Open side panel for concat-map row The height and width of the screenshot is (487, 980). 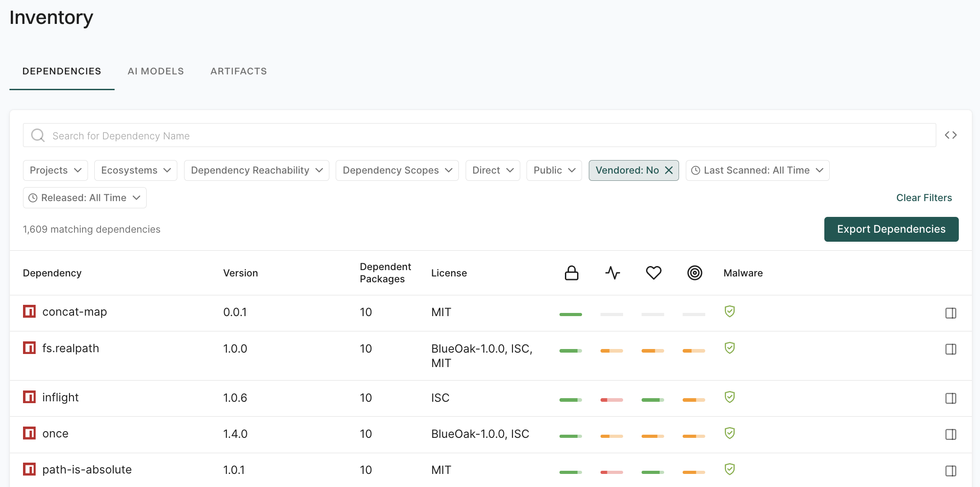[x=951, y=313]
